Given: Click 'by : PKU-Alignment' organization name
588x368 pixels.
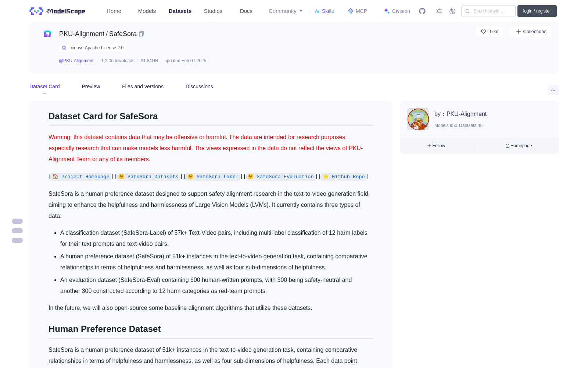Looking at the screenshot, I should (460, 114).
